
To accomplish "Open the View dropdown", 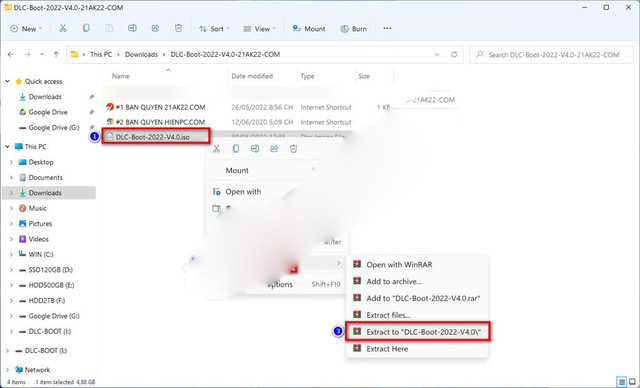I will coord(260,29).
